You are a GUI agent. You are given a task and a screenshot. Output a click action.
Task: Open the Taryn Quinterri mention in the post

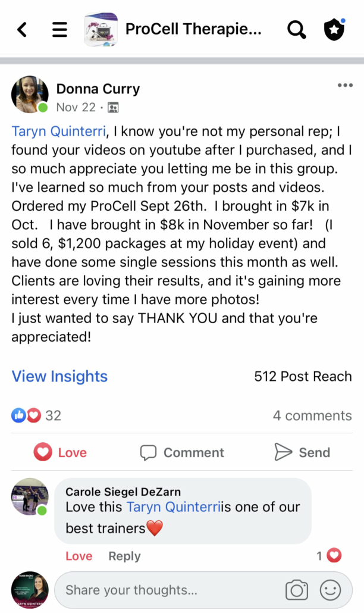pyautogui.click(x=58, y=132)
